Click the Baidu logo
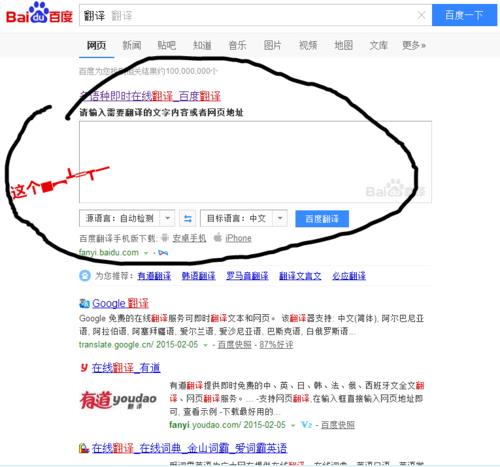The width and height of the screenshot is (500, 467). 39,13
